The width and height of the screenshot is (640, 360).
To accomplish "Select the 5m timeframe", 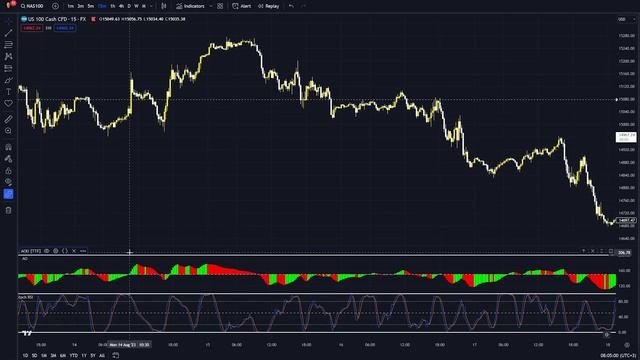I will tap(91, 6).
